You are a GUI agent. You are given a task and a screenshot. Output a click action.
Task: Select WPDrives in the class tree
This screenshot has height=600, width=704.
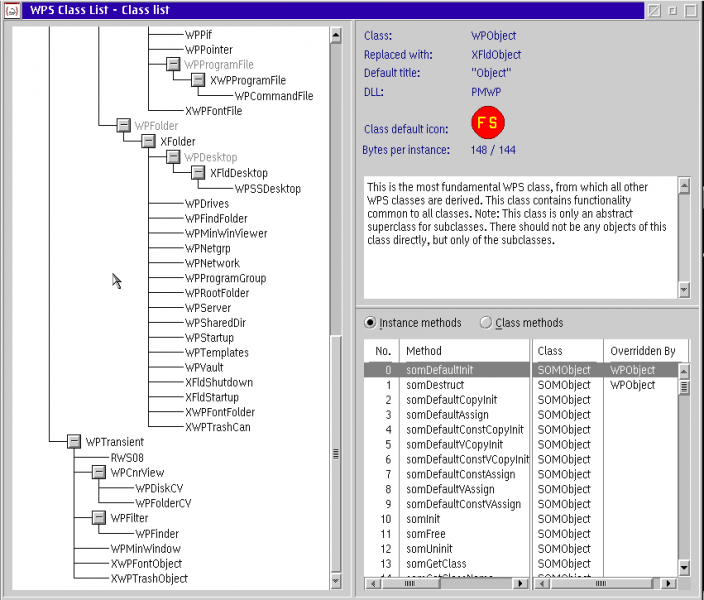[207, 203]
